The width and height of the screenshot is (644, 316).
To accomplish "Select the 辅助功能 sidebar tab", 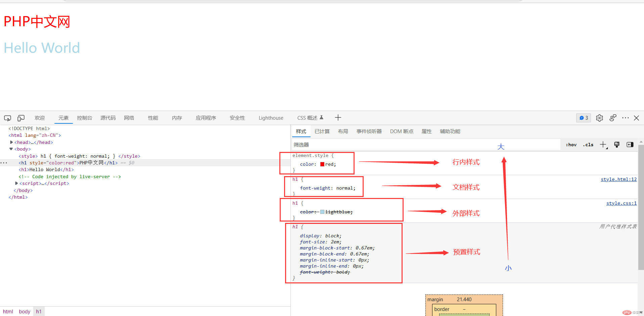I will pos(450,131).
